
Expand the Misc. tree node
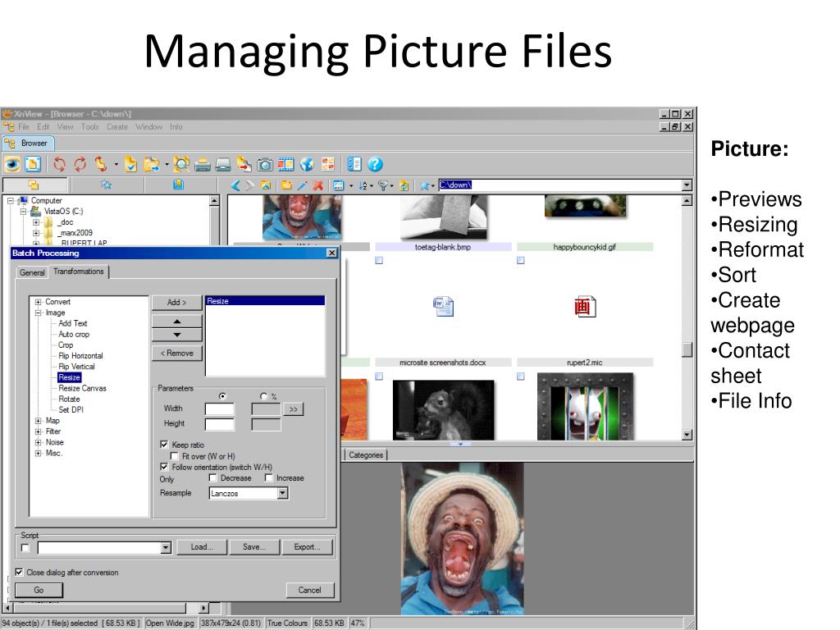coord(38,453)
